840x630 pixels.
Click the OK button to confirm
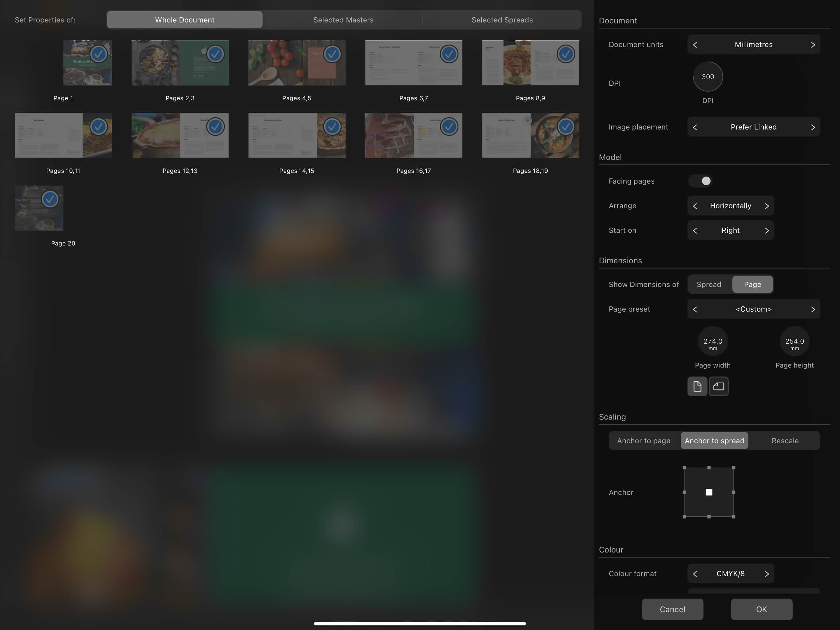762,609
